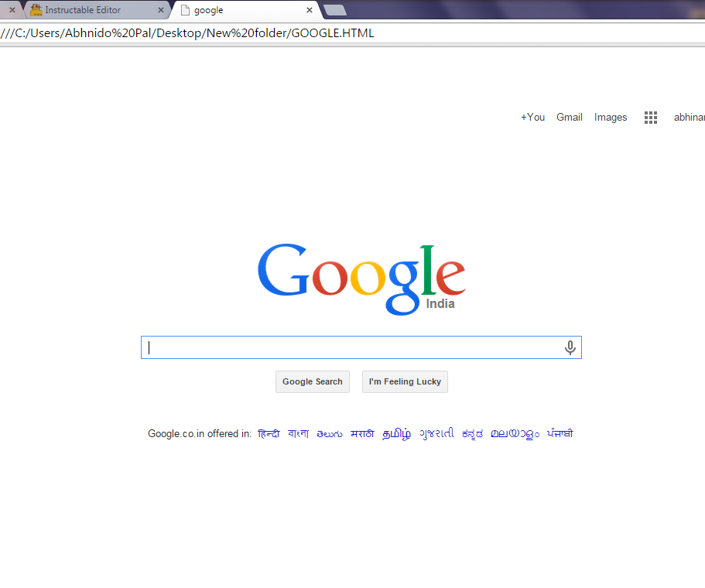The image size is (705, 588).
Task: Open a new tab button
Action: point(335,10)
